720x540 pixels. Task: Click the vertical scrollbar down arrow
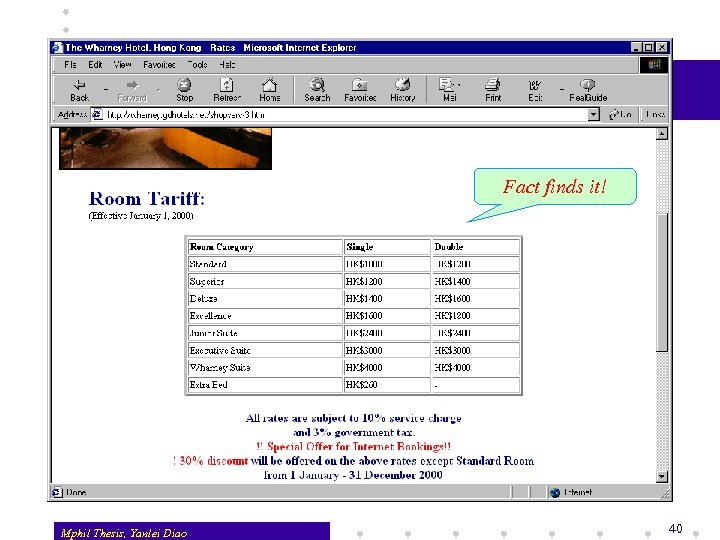(662, 477)
